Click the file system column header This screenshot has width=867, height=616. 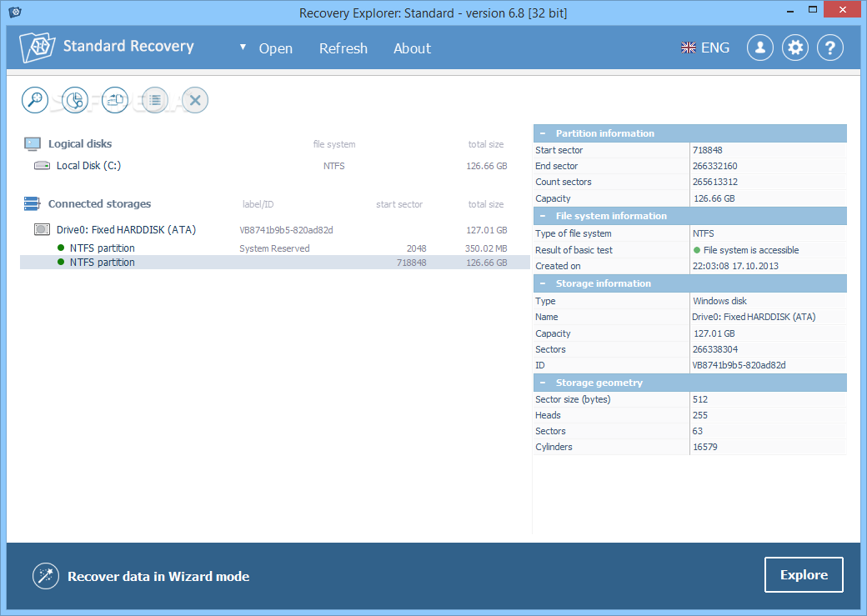[334, 144]
